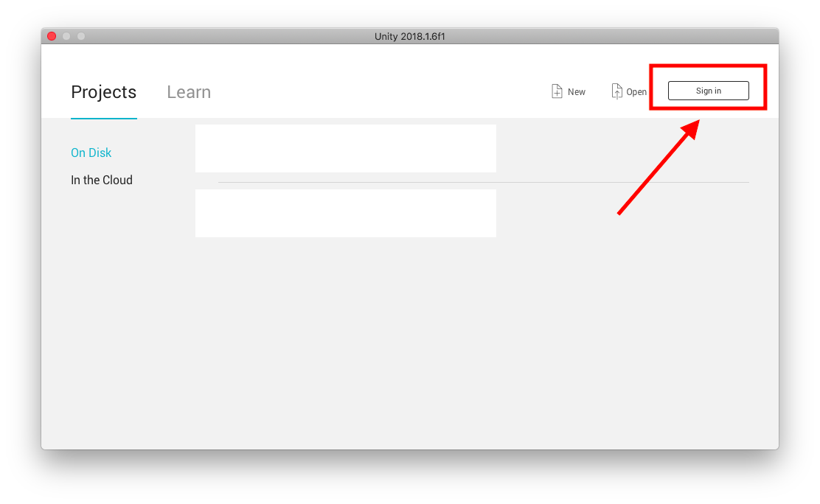This screenshot has height=504, width=820.
Task: Show projects stored On Disk
Action: click(91, 153)
